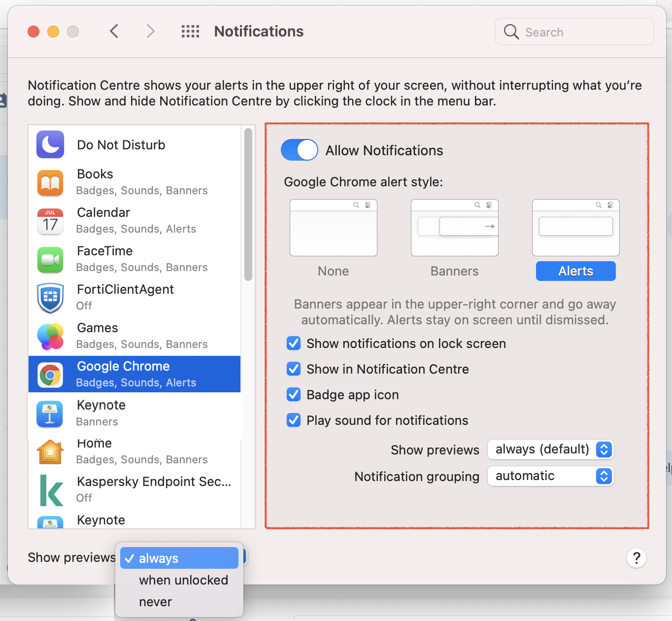The height and width of the screenshot is (621, 672).
Task: Click the Games app icon
Action: coord(50,337)
